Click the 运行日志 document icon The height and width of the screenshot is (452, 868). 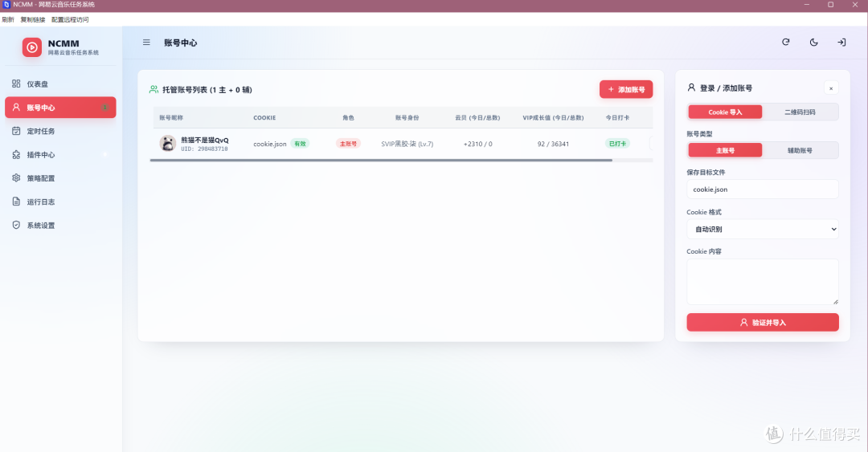click(x=16, y=202)
